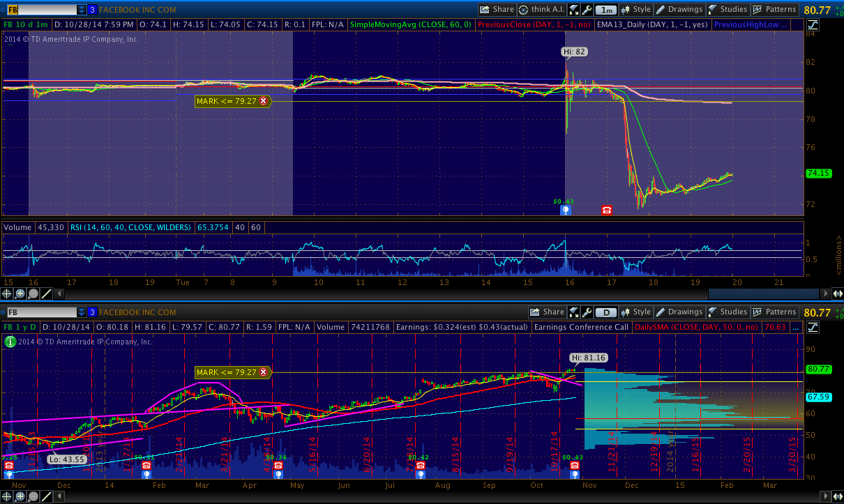Click the green info icon on the lower chart
The width and height of the screenshot is (844, 504).
pos(10,342)
